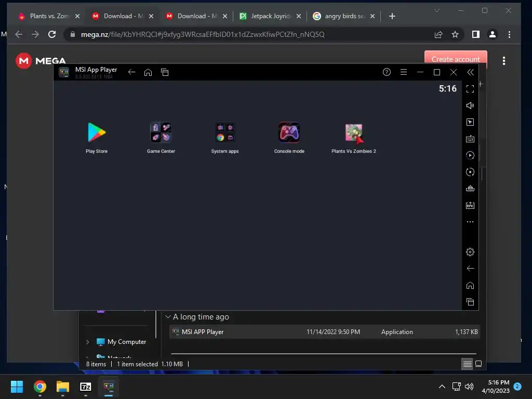Select MSI APP Player file in Explorer

coord(324,332)
